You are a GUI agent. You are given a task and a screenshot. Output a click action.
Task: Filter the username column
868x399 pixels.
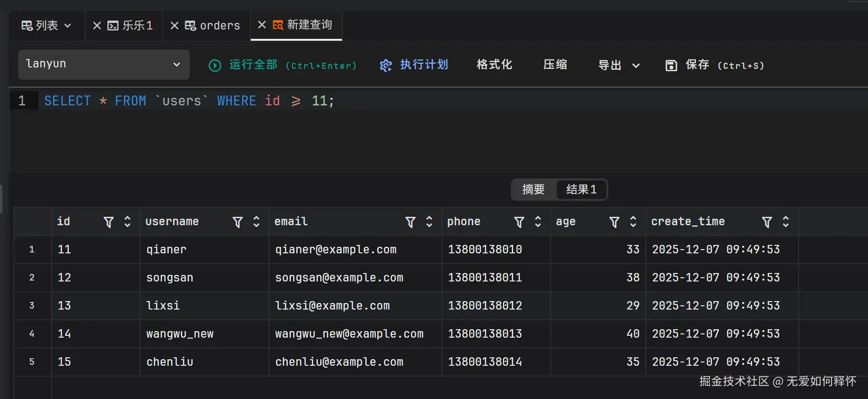[x=238, y=222]
